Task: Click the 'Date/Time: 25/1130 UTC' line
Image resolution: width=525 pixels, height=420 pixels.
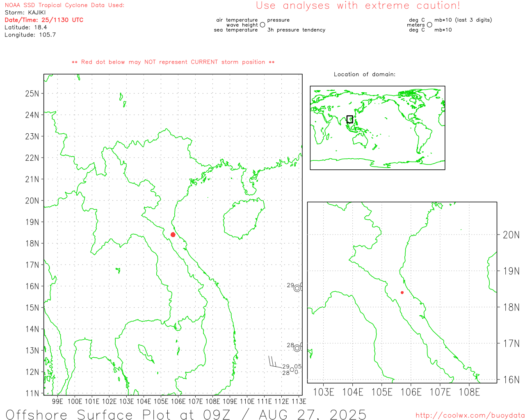Action: pyautogui.click(x=44, y=20)
